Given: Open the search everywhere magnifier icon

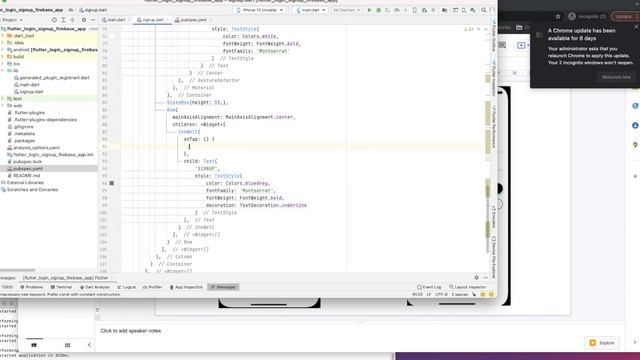Looking at the screenshot, I should click(484, 10).
